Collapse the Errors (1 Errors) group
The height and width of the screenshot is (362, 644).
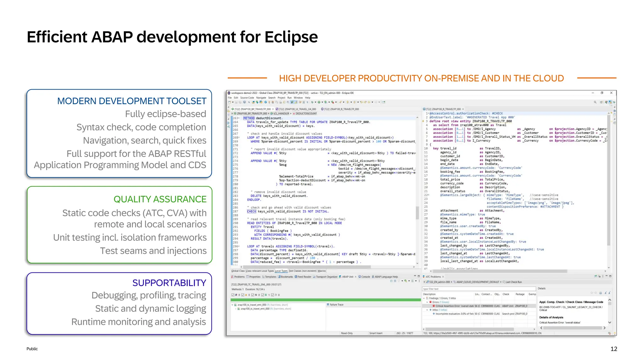[427, 302]
